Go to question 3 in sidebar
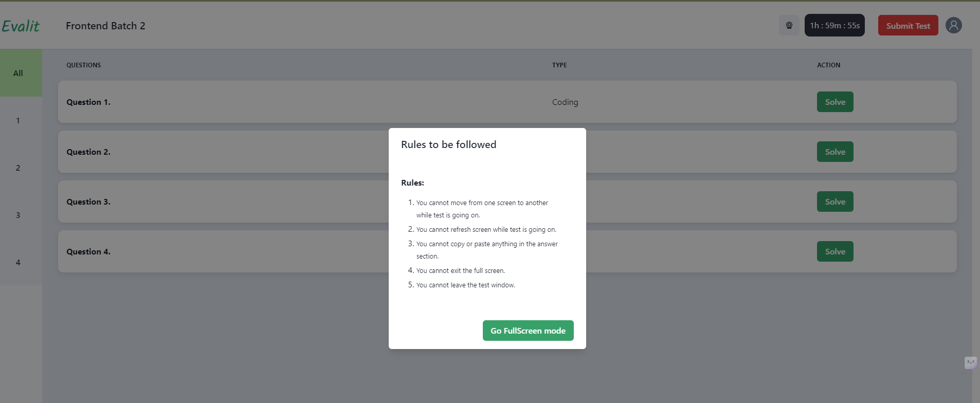The width and height of the screenshot is (980, 403). [18, 215]
